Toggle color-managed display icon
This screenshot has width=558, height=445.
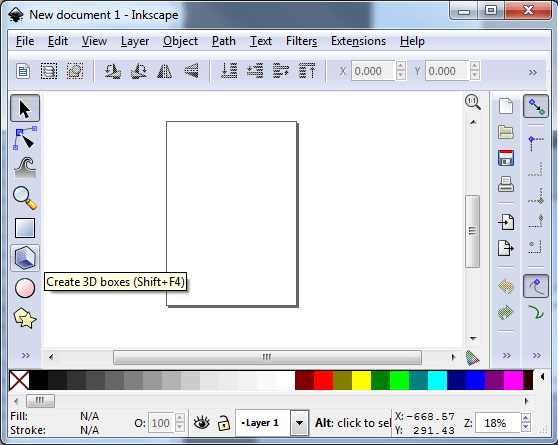pos(473,358)
